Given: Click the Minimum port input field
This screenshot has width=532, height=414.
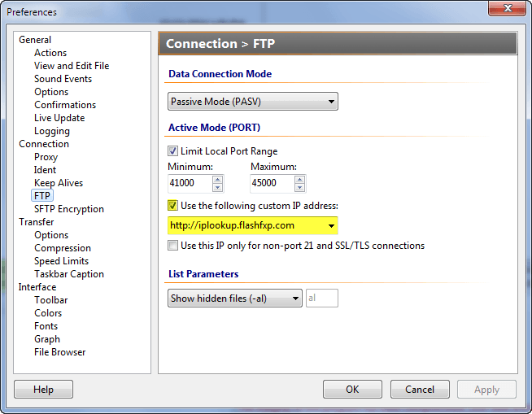Looking at the screenshot, I should pos(190,184).
